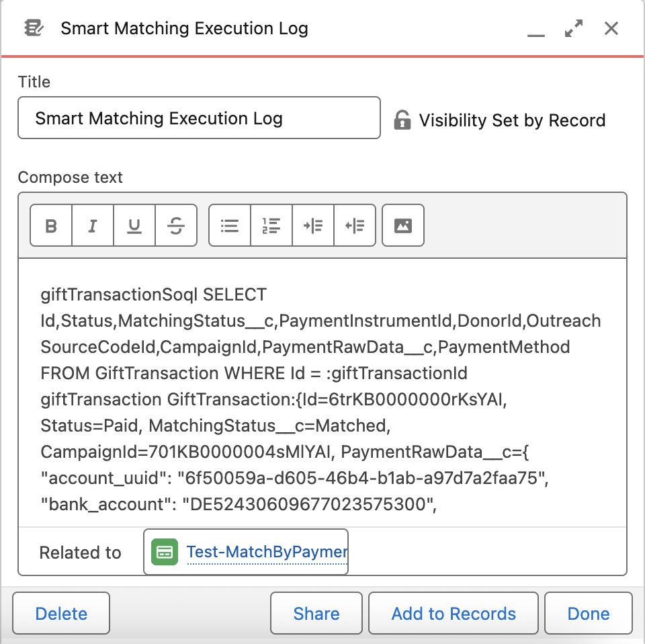Edit the Title input field
The image size is (645, 644).
click(x=199, y=119)
